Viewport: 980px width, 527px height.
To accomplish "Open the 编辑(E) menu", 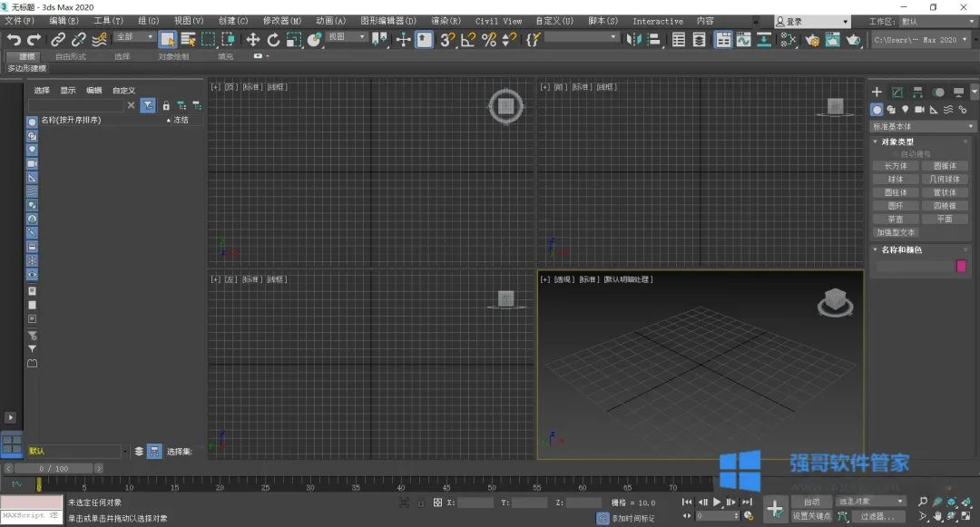I will point(64,21).
